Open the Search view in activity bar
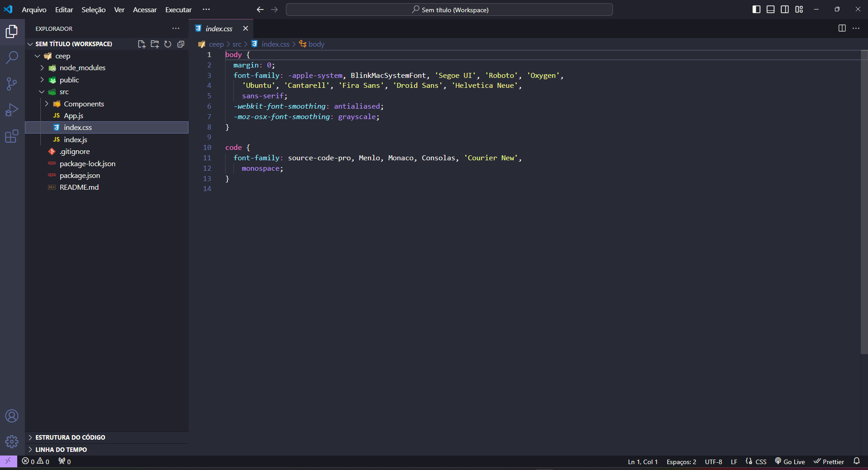868x470 pixels. pyautogui.click(x=12, y=58)
